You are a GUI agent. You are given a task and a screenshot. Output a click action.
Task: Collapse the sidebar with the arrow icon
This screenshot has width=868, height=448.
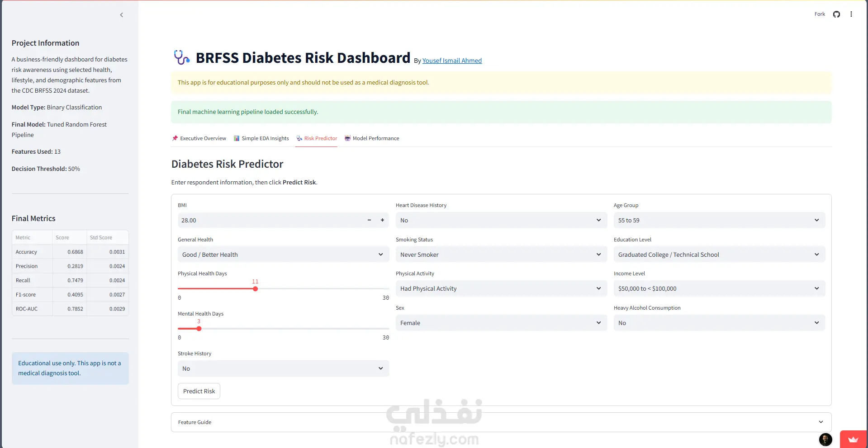121,15
